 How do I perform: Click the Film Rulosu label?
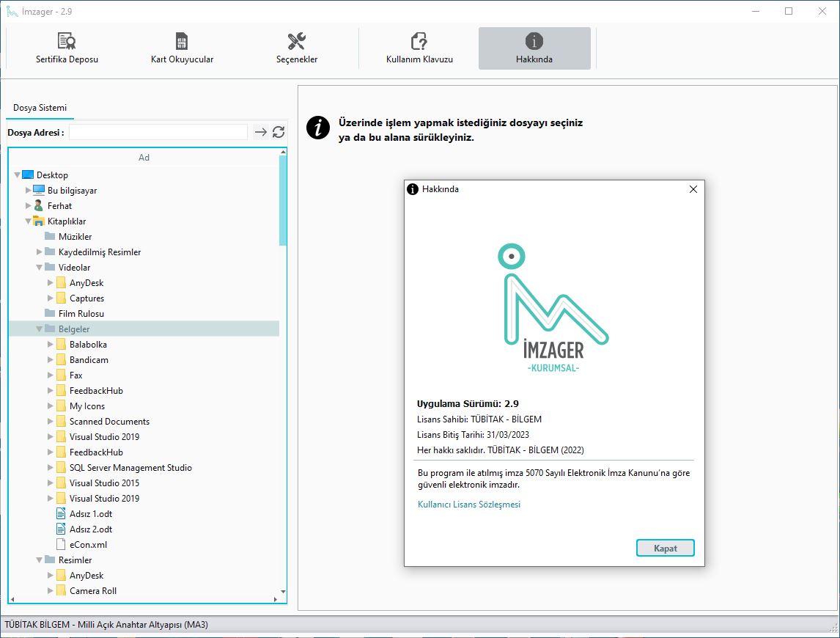(81, 314)
